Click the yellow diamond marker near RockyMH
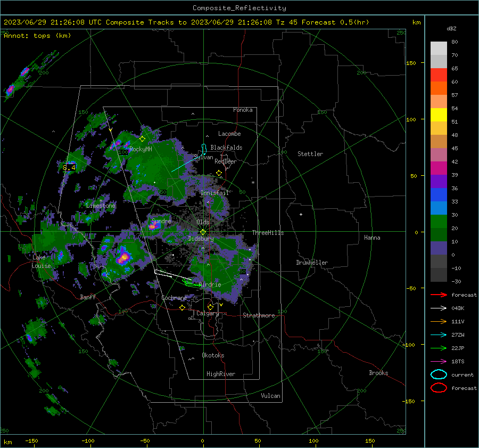 click(142, 139)
